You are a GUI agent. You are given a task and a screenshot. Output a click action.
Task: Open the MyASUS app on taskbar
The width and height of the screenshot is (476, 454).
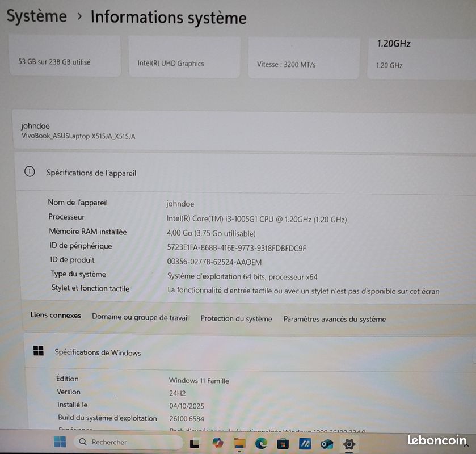(x=305, y=444)
